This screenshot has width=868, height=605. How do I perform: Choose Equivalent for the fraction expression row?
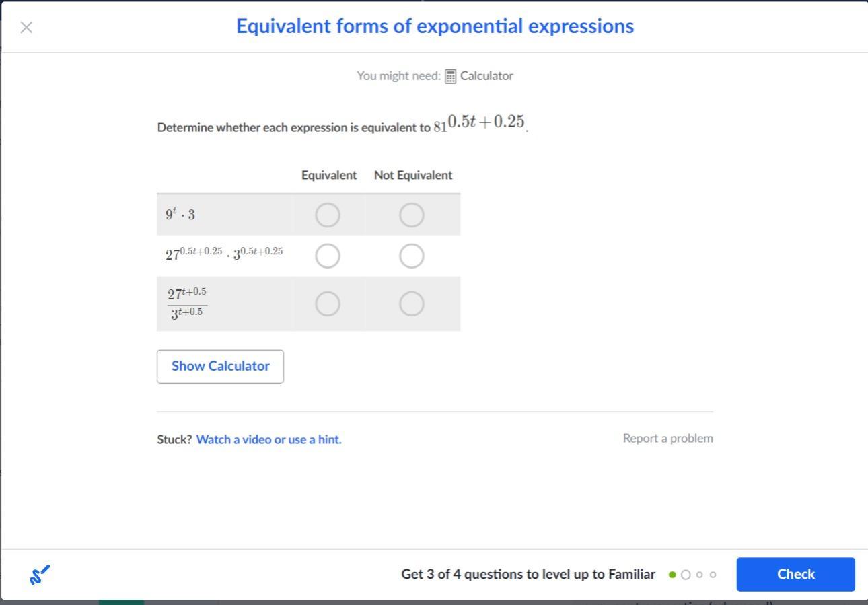328,304
